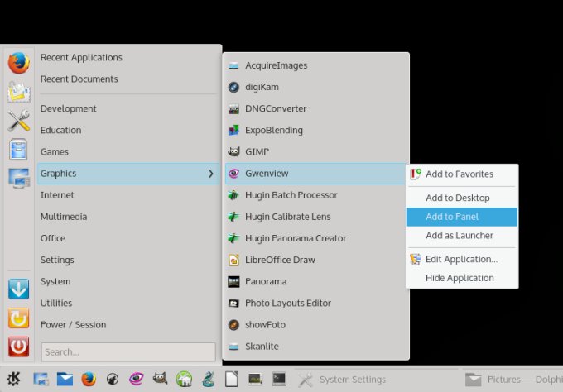Open Hugin Batch Processor
Image resolution: width=563 pixels, height=392 pixels.
click(x=315, y=195)
